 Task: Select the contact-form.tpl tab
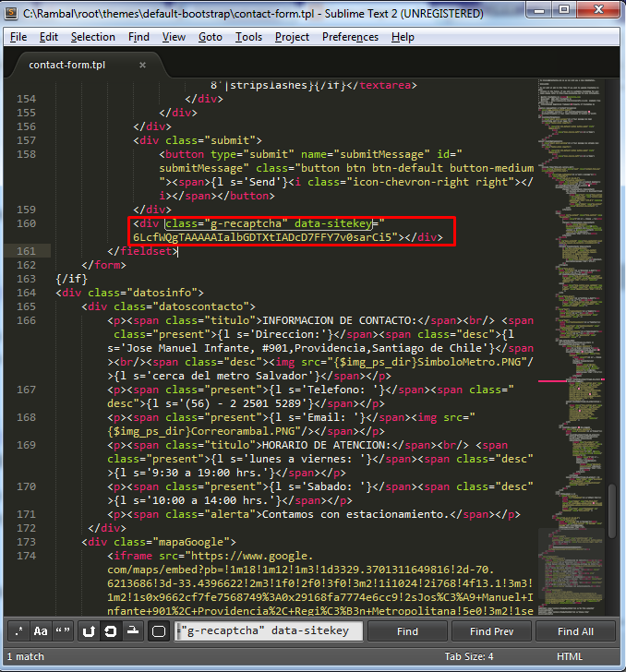(68, 66)
